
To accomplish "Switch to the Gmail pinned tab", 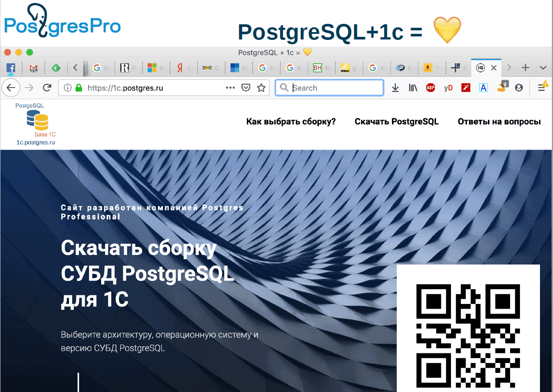I will click(33, 68).
